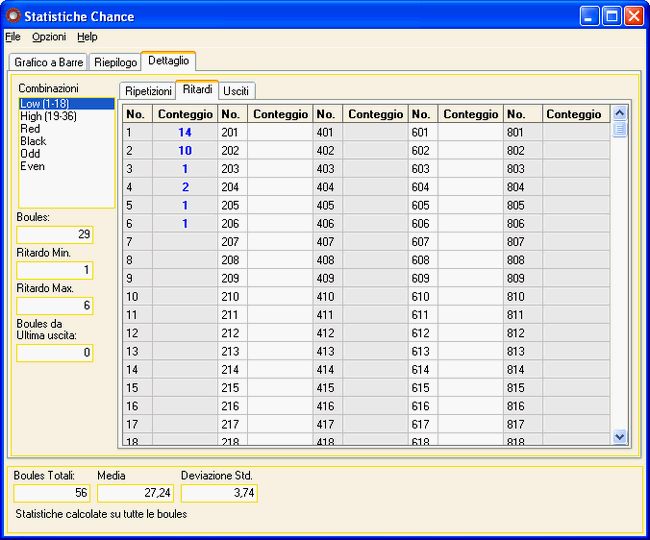Switch to the Grafico a Barre tab
Screen dimensions: 650x540
[48, 62]
